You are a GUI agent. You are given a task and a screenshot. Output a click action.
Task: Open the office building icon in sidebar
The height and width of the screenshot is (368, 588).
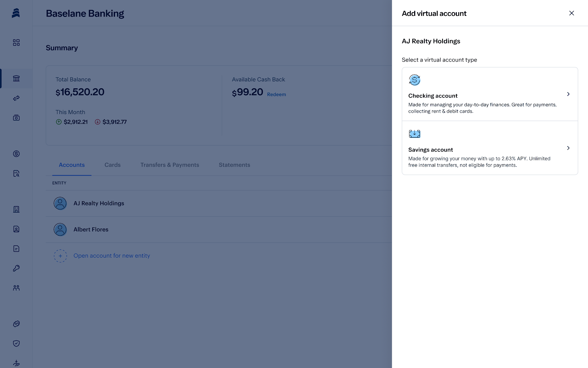pos(16,209)
